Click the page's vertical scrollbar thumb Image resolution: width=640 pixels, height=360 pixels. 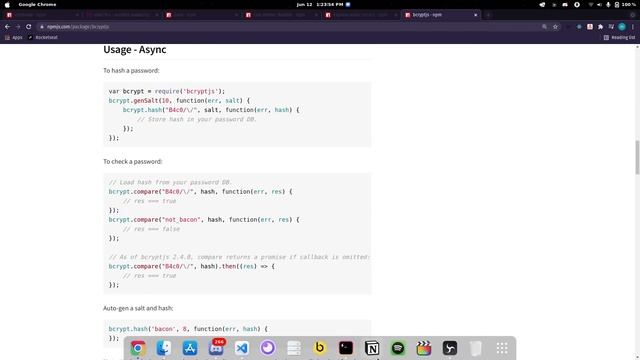pos(637,158)
